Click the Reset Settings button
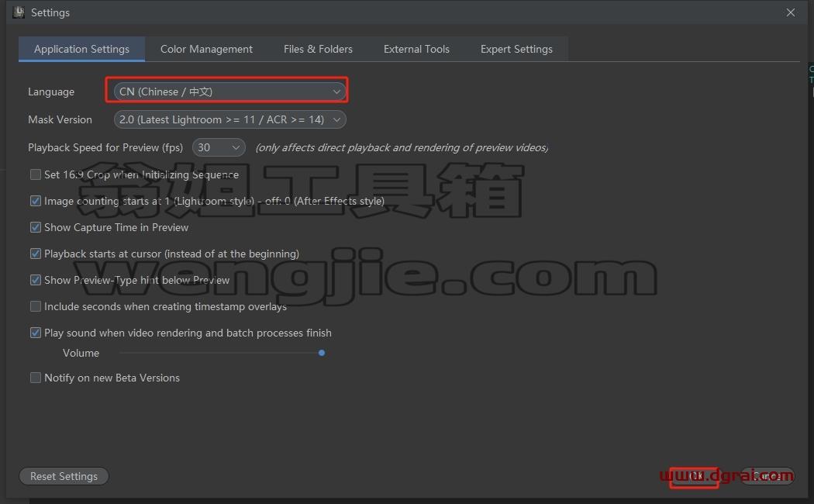Viewport: 814px width, 504px height. click(64, 476)
